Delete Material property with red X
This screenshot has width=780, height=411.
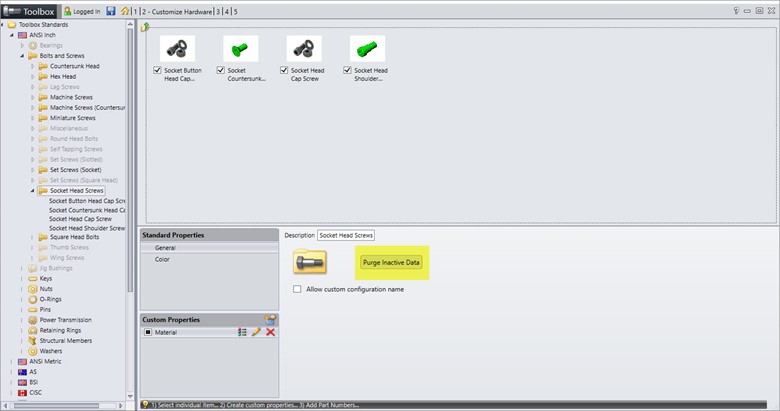coord(270,332)
